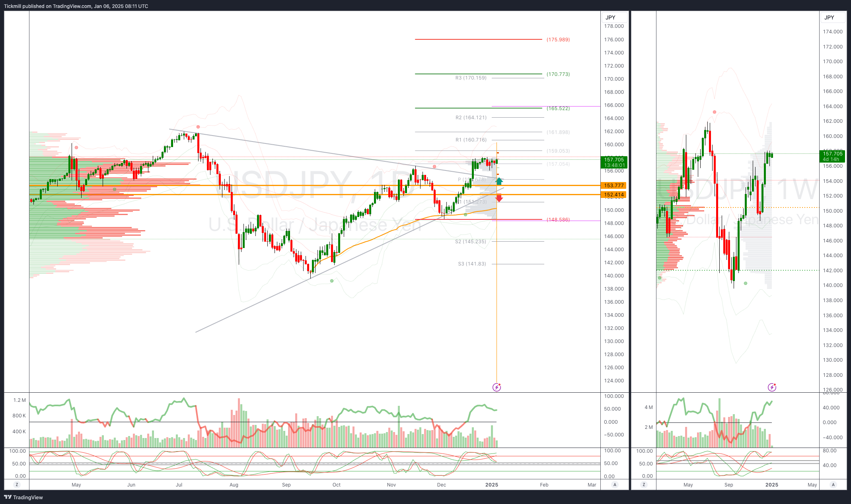
Task: Click the green (170.773) level label
Action: click(x=558, y=74)
